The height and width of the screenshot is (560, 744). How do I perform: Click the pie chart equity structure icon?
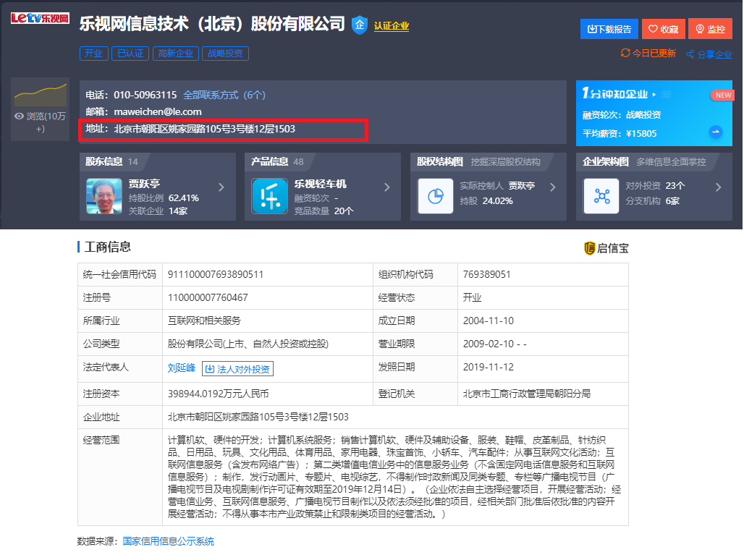point(436,196)
